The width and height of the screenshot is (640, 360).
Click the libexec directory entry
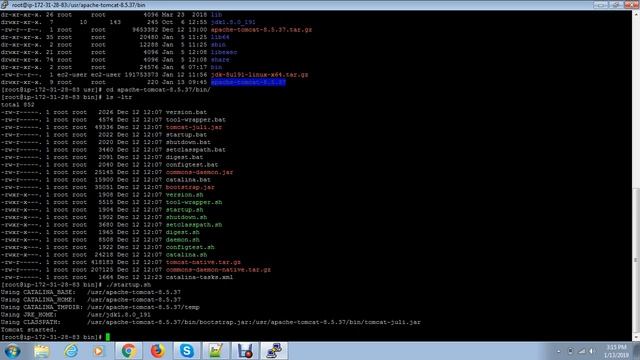point(224,52)
